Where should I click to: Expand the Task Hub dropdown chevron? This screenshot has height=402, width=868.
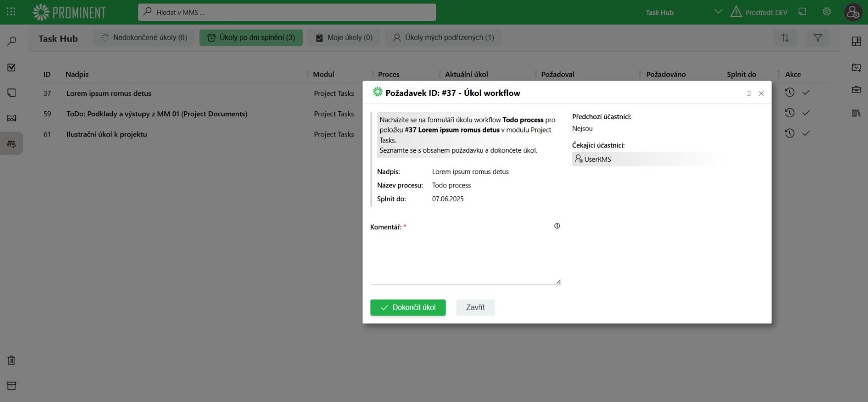point(718,12)
